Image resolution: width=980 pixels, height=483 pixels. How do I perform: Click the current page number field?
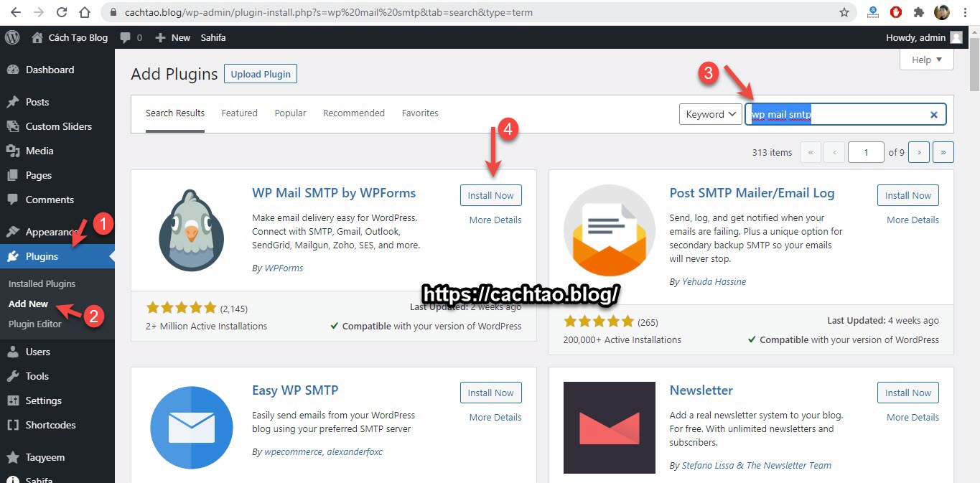[866, 152]
